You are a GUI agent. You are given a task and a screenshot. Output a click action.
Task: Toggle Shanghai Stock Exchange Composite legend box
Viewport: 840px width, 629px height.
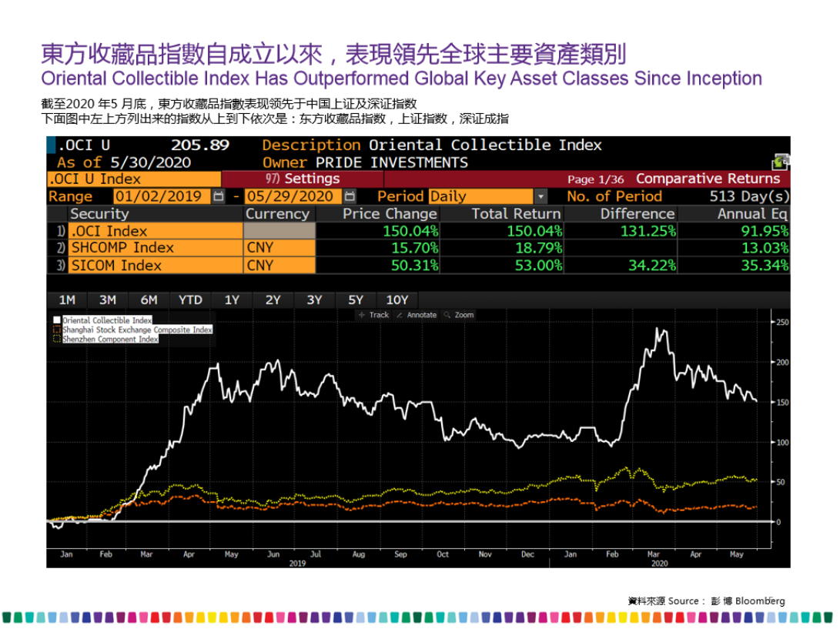pyautogui.click(x=57, y=330)
